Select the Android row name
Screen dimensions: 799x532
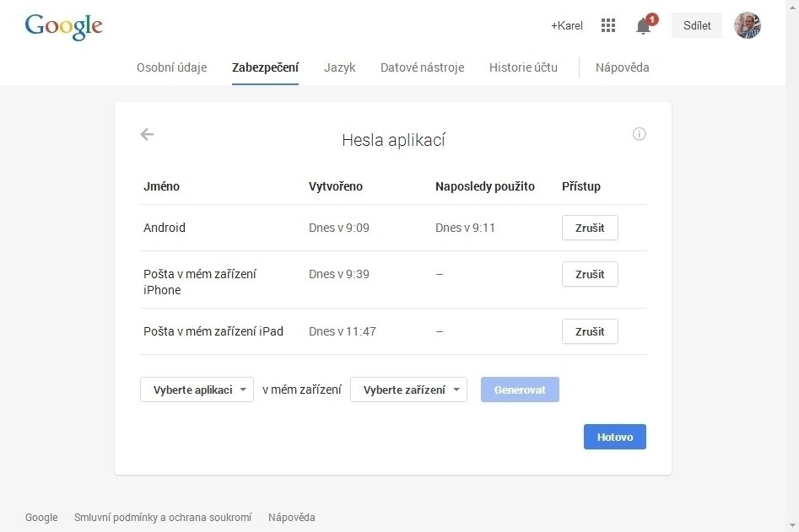(x=164, y=228)
